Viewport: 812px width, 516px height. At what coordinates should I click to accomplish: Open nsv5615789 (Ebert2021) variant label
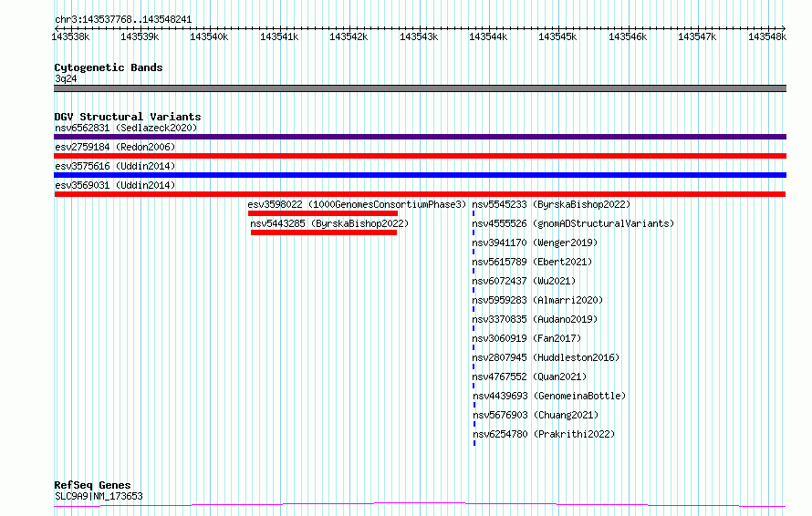532,262
